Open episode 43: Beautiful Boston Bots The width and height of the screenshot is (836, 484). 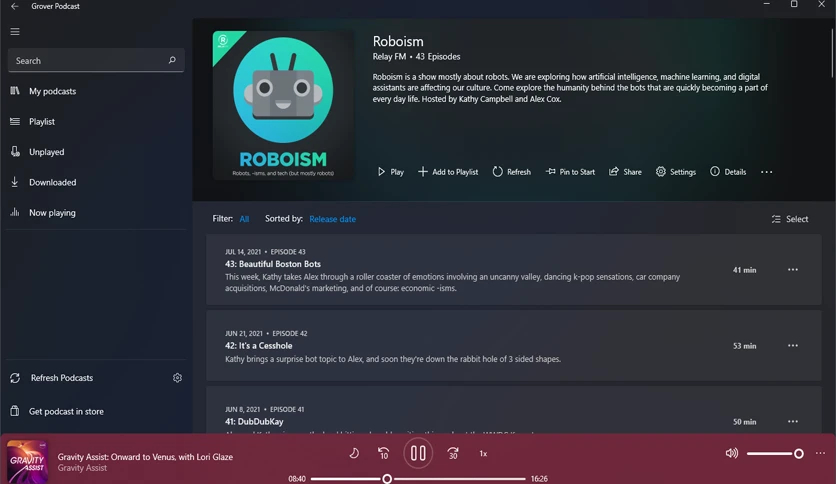pos(513,270)
